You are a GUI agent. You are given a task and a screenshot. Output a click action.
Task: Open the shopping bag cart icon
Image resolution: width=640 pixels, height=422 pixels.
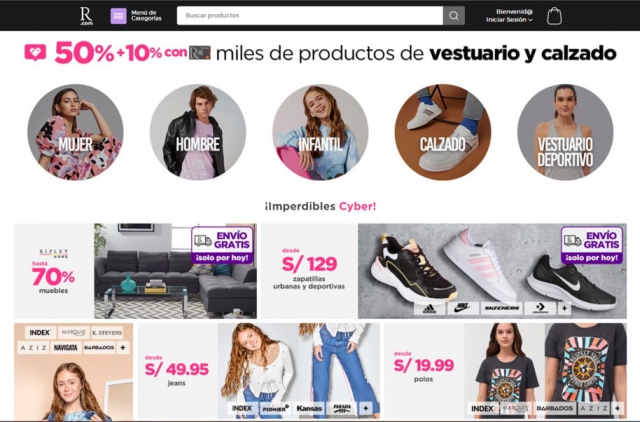[554, 16]
